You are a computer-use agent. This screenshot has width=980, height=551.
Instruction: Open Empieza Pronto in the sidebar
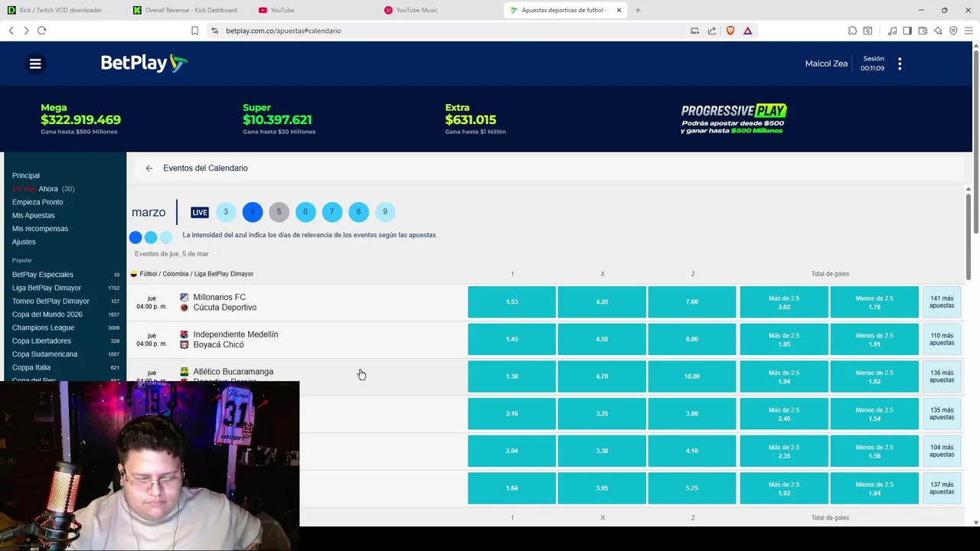coord(38,202)
